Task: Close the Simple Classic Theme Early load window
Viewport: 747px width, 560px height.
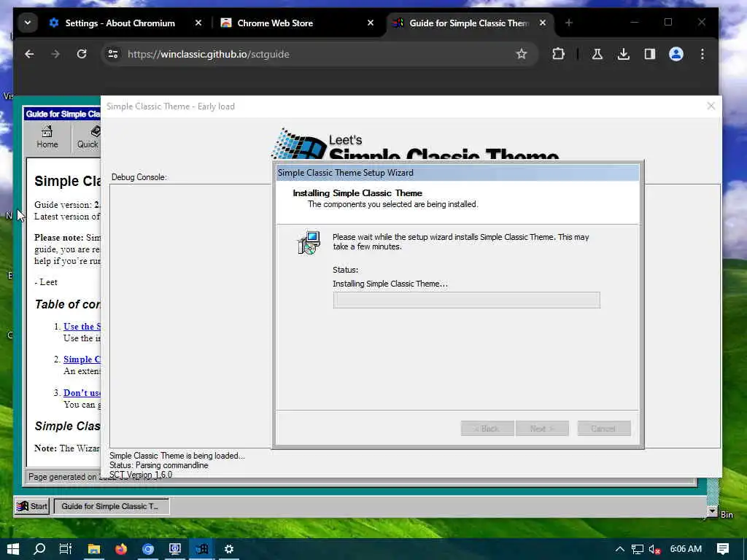Action: [711, 106]
